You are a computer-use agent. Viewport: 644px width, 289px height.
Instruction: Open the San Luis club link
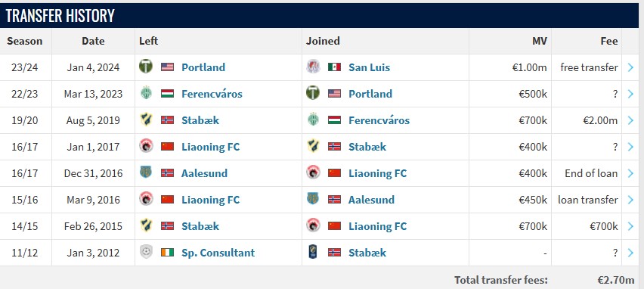point(369,67)
